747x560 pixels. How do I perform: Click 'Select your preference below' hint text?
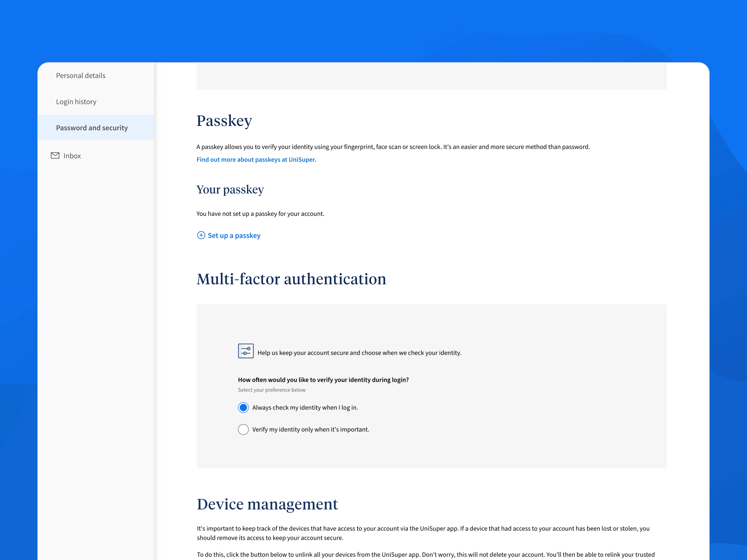coord(272,390)
